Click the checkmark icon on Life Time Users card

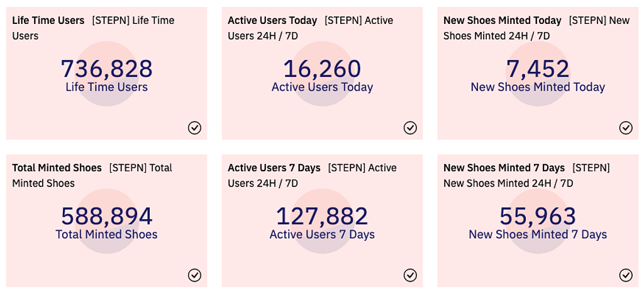195,128
